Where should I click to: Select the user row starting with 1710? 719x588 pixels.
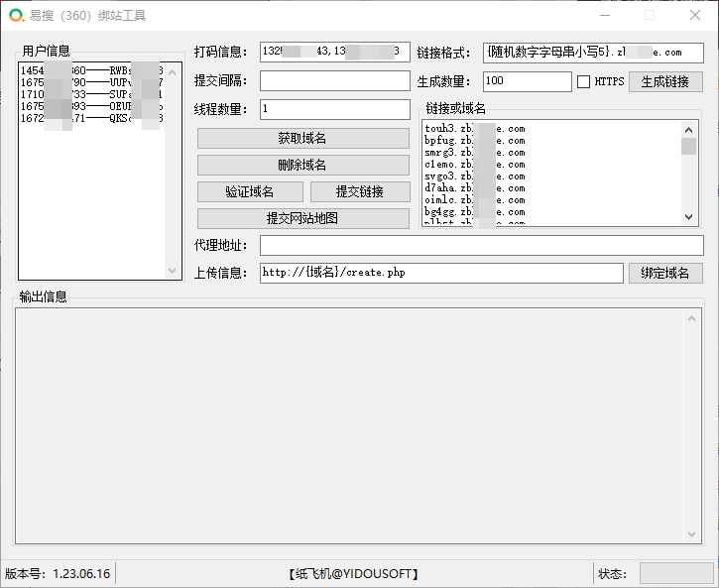[x=91, y=94]
